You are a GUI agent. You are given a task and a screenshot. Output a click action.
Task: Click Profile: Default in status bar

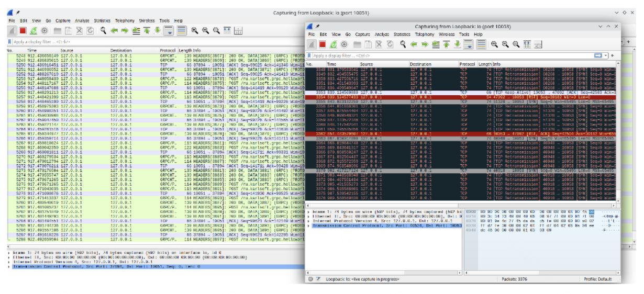click(597, 279)
